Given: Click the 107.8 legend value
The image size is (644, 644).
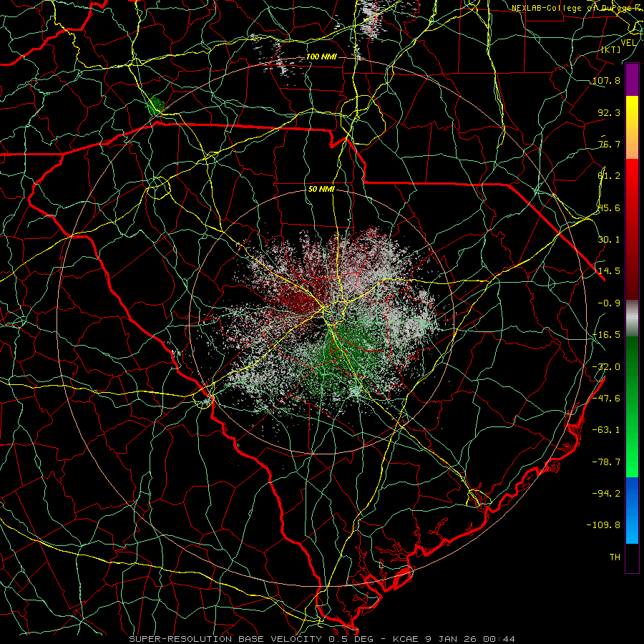Looking at the screenshot, I should 606,80.
